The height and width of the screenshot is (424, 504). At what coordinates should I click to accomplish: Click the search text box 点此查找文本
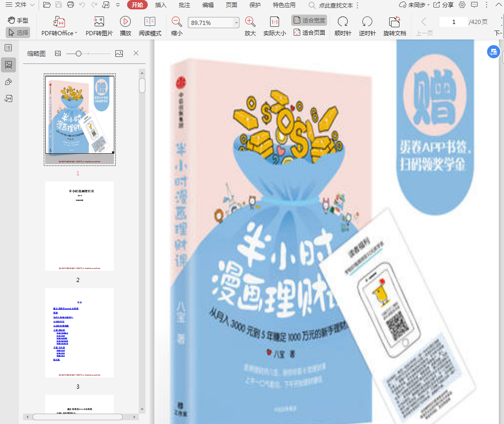click(x=332, y=5)
